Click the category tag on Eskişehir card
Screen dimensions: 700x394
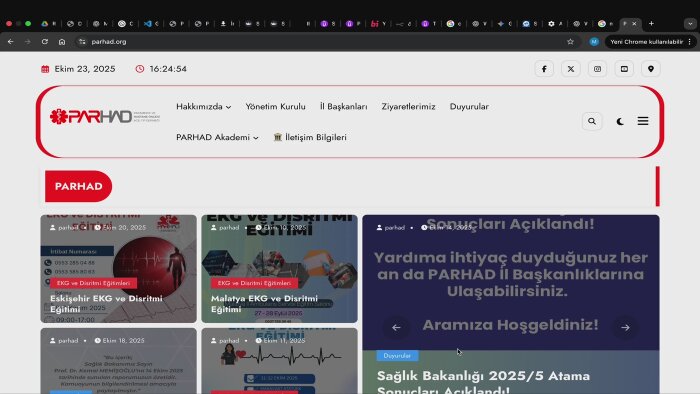[93, 283]
